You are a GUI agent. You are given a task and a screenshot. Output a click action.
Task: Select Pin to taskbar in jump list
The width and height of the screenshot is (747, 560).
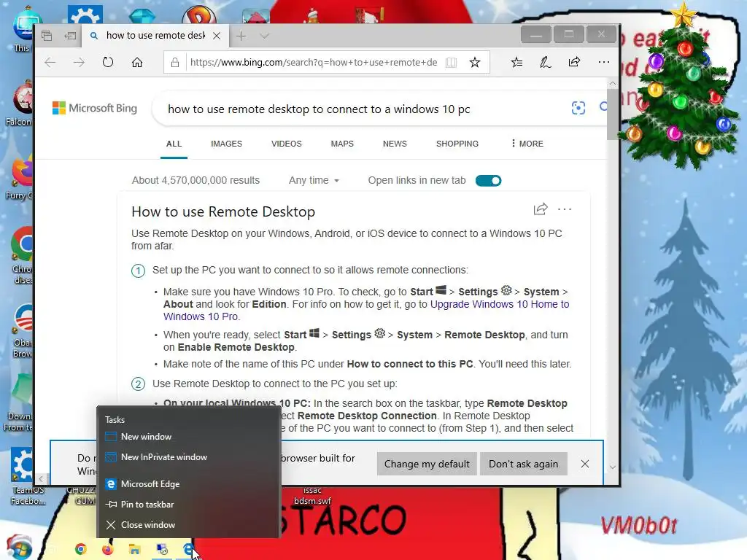coord(187,505)
